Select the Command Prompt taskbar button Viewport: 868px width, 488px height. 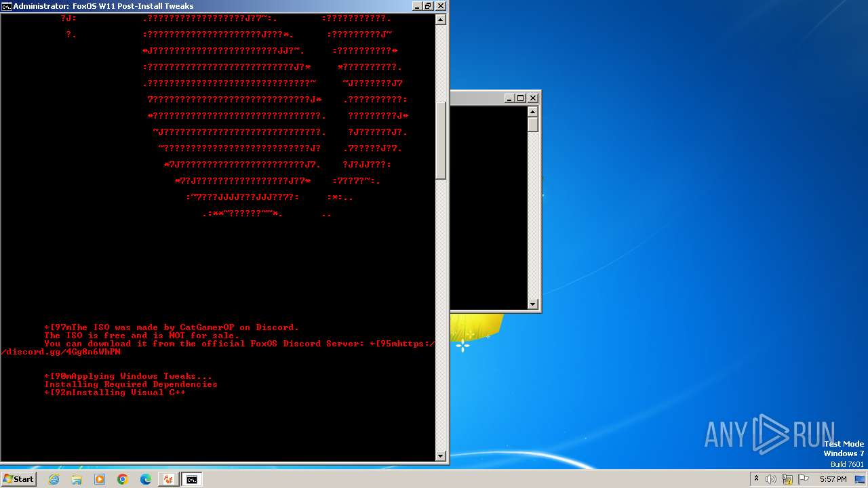pos(192,479)
